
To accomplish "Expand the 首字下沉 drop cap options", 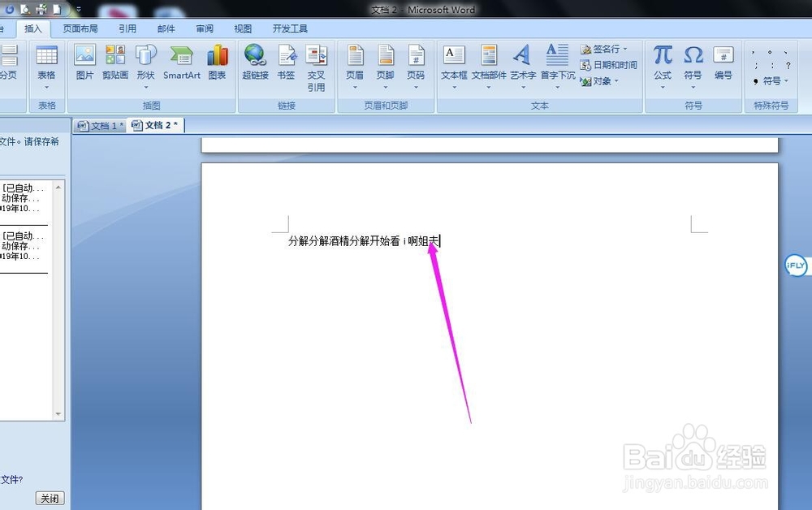I will pyautogui.click(x=558, y=67).
